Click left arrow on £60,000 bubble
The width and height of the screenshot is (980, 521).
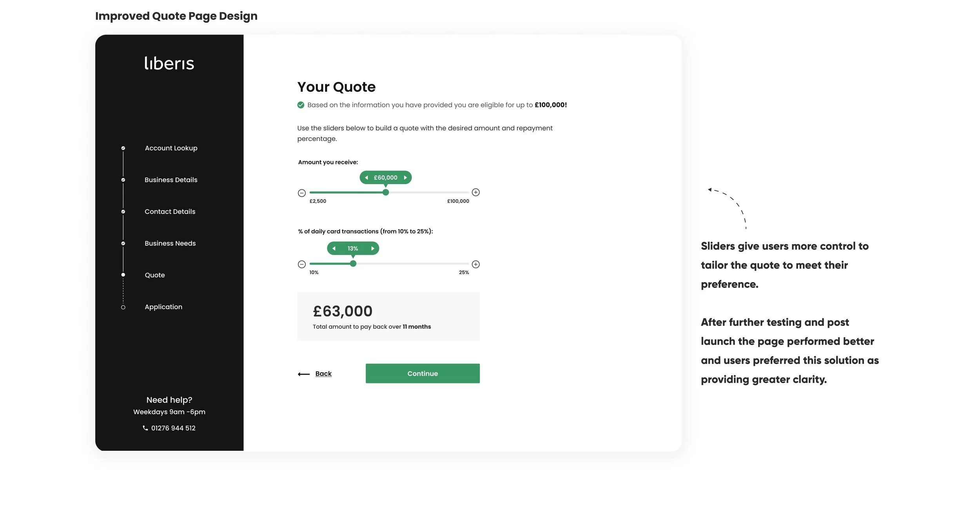367,177
